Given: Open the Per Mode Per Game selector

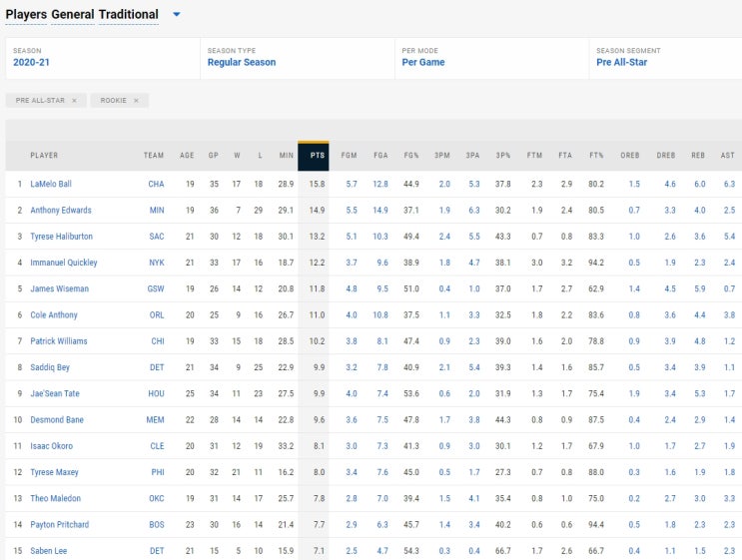Looking at the screenshot, I should 491,58.
